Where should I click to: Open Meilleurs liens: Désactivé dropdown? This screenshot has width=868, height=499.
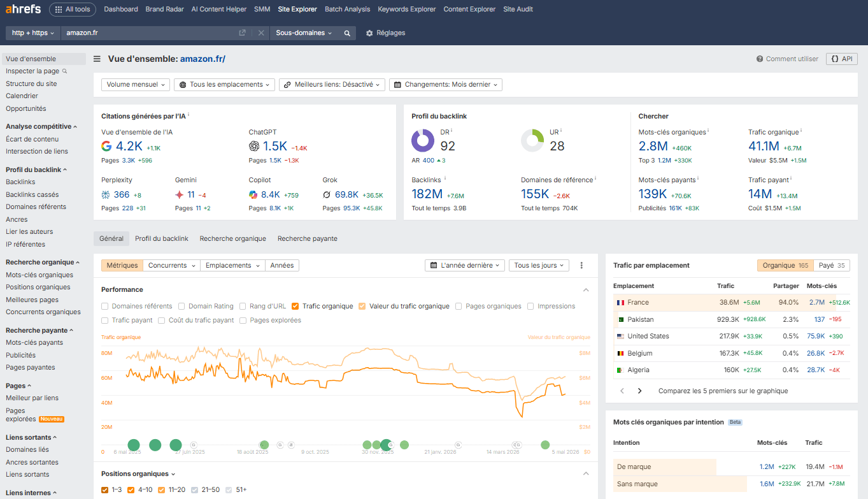[332, 85]
